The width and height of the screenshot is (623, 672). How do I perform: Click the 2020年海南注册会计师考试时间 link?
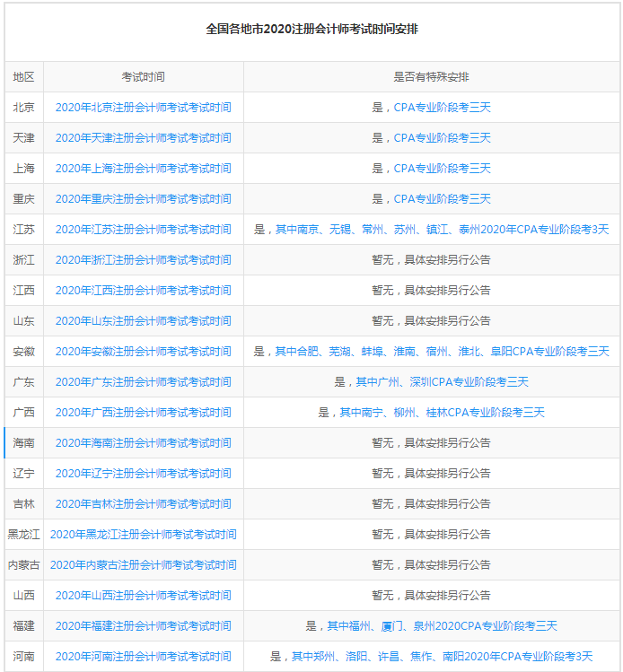coord(143,443)
